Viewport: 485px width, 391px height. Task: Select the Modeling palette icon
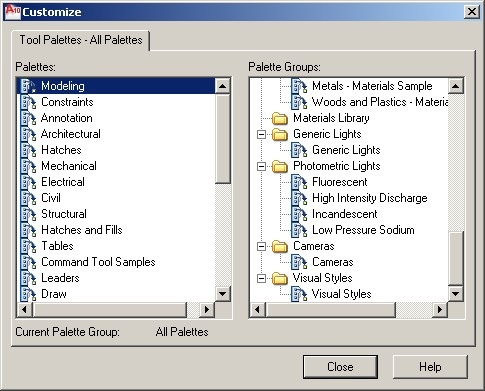click(28, 86)
